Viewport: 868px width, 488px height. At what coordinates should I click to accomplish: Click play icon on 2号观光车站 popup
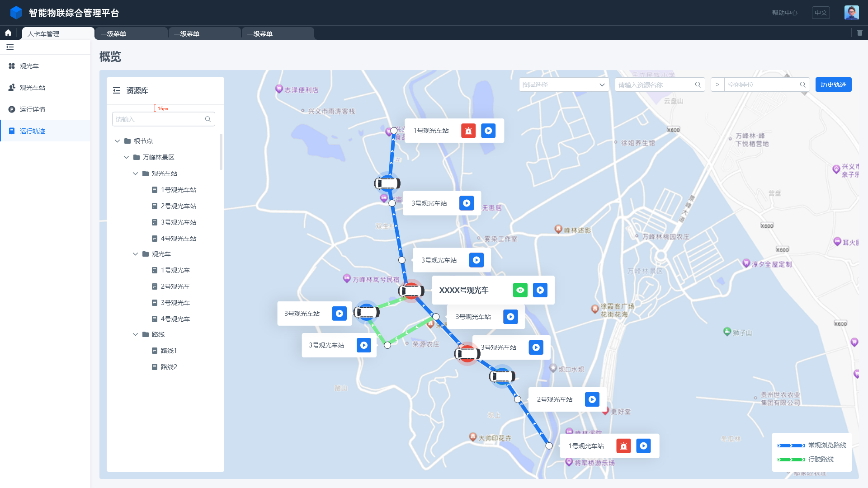pos(592,399)
